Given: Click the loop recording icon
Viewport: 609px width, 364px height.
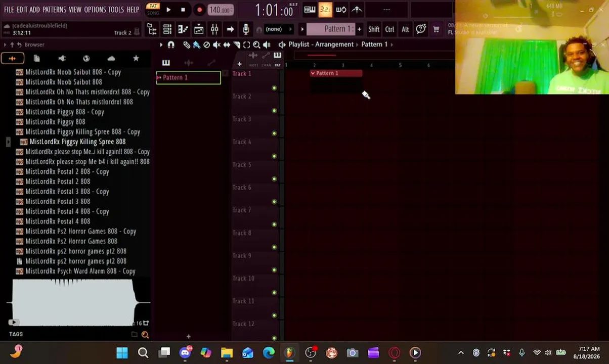Looking at the screenshot, I should (x=341, y=10).
